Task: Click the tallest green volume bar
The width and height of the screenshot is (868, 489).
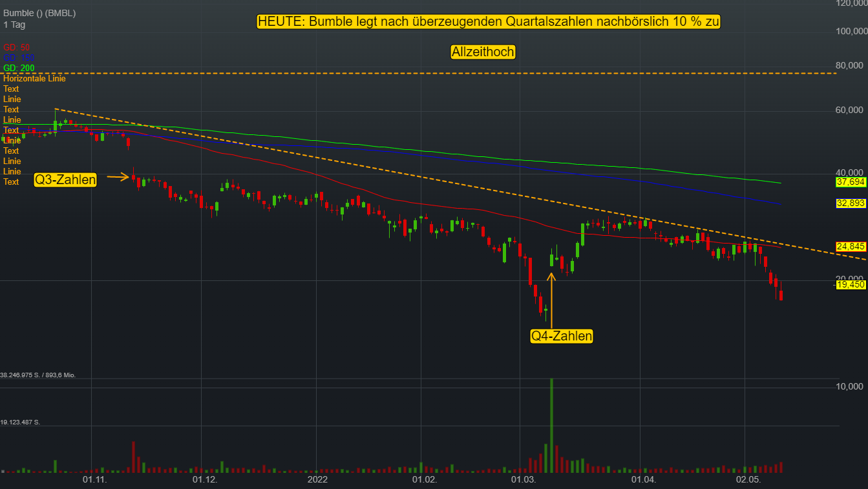Action: [x=551, y=425]
